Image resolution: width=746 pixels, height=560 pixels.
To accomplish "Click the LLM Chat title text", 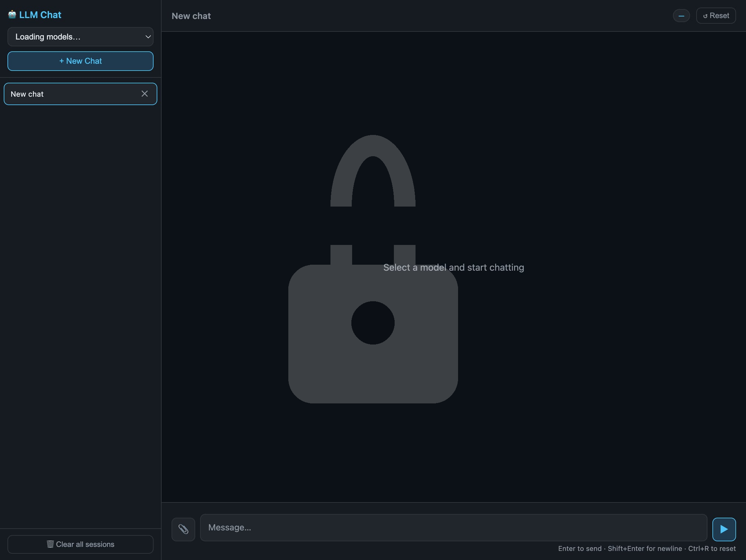I will tap(40, 15).
